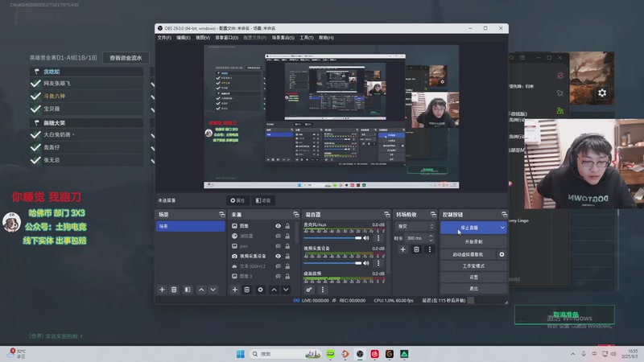Click the 退出 exit button in controls

pyautogui.click(x=473, y=289)
